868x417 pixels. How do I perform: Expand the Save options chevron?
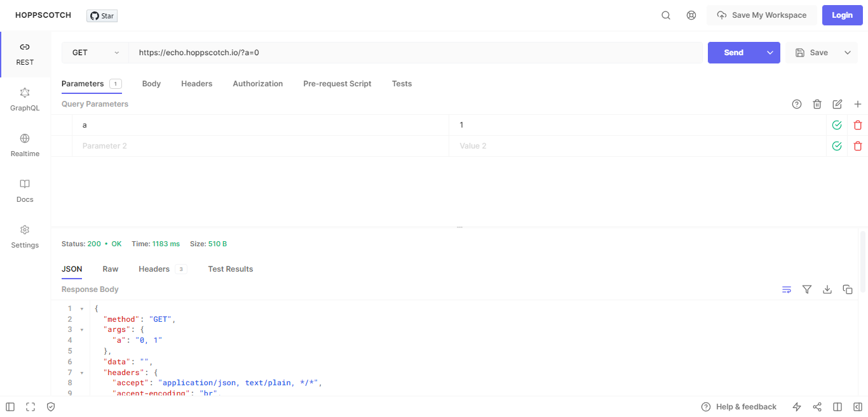848,53
